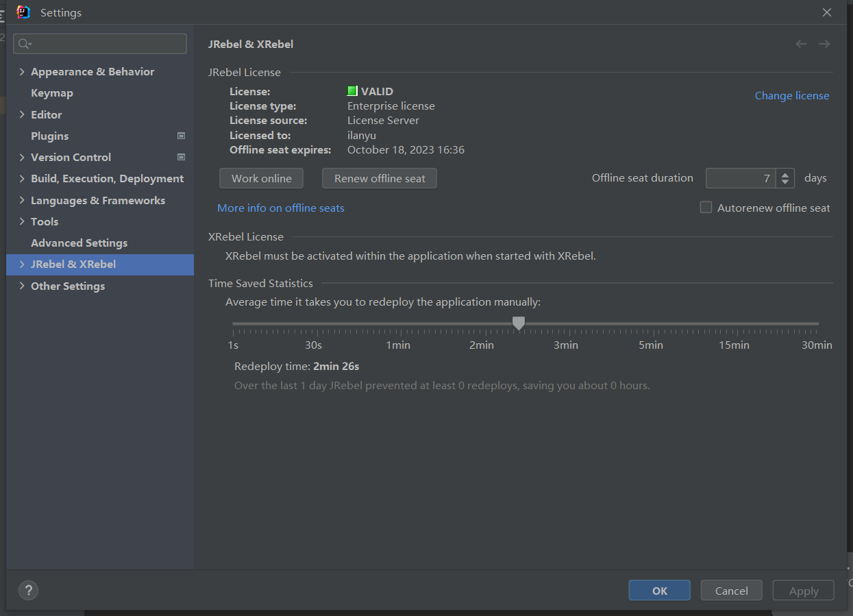Increase offline seat duration with up arrow
This screenshot has width=853, height=616.
[785, 174]
